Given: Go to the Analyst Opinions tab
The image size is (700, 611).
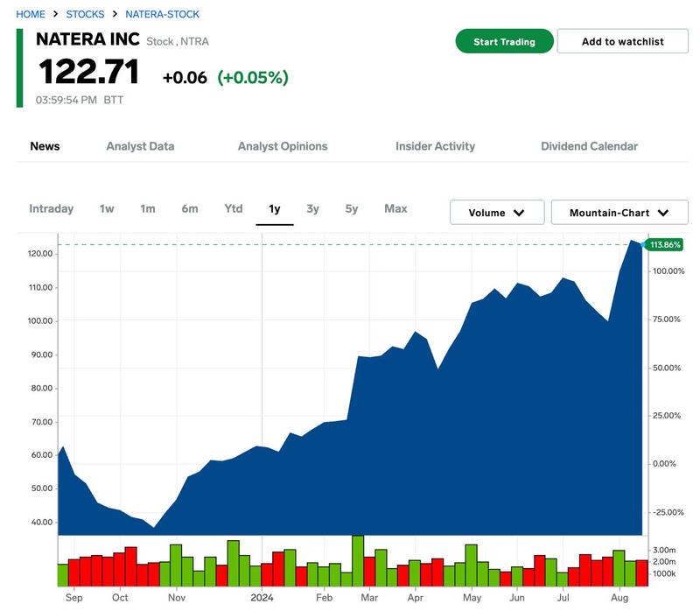Looking at the screenshot, I should (283, 146).
